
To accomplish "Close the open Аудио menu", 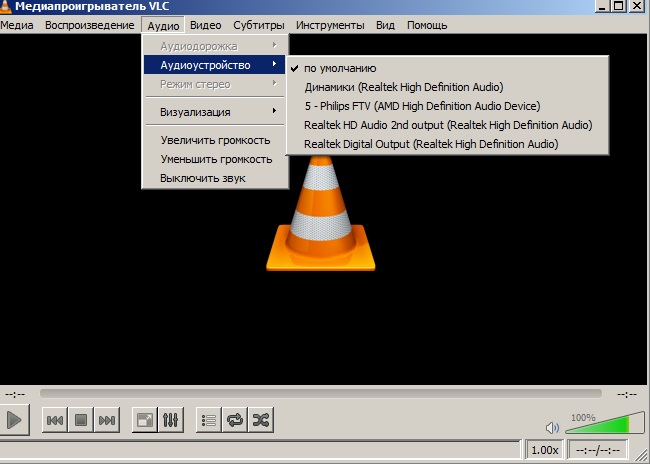I will pyautogui.click(x=163, y=26).
